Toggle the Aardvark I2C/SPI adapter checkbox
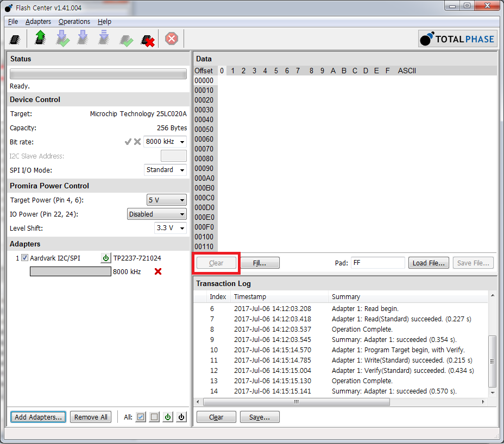Screen dimensions: 504x444 24,258
